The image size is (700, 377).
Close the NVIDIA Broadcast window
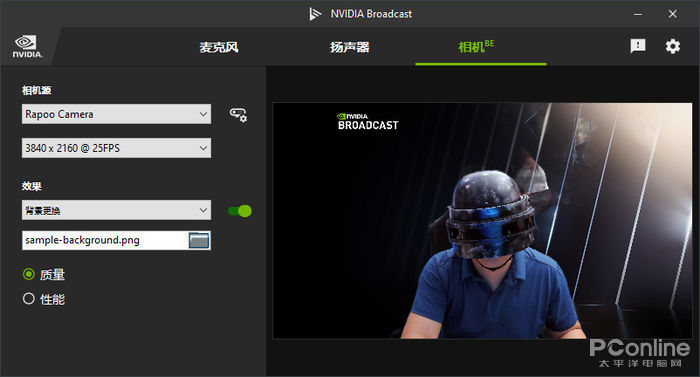click(x=672, y=14)
